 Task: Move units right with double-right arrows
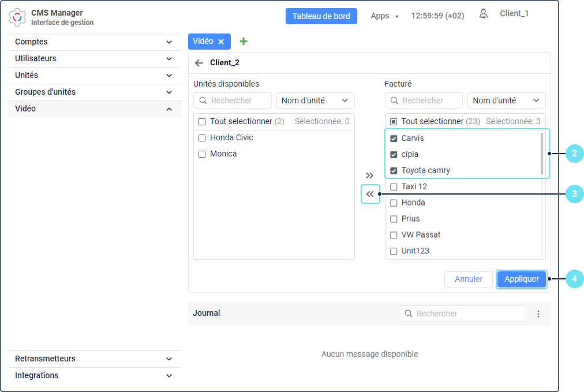pos(369,176)
